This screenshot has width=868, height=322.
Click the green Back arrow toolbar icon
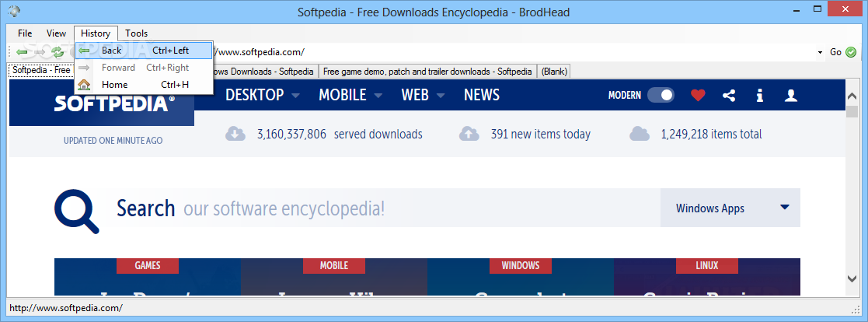click(x=22, y=52)
